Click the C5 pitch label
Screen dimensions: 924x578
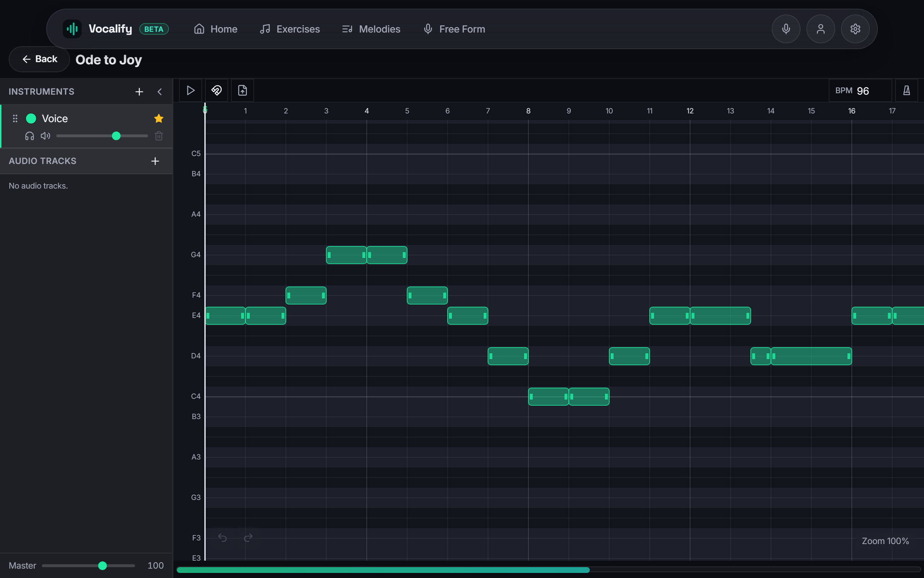(x=196, y=154)
